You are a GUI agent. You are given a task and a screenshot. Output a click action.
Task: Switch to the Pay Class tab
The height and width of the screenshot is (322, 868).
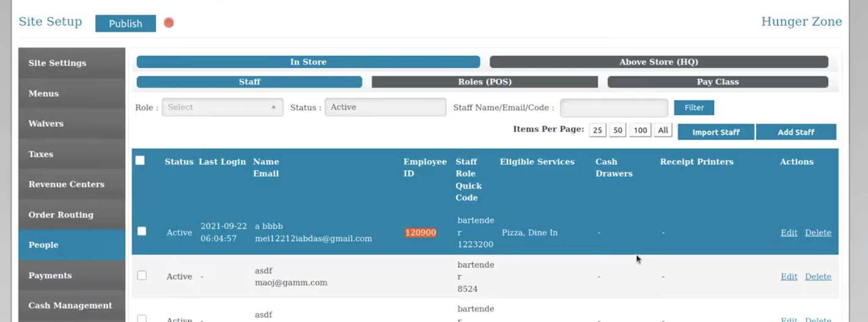pyautogui.click(x=718, y=81)
